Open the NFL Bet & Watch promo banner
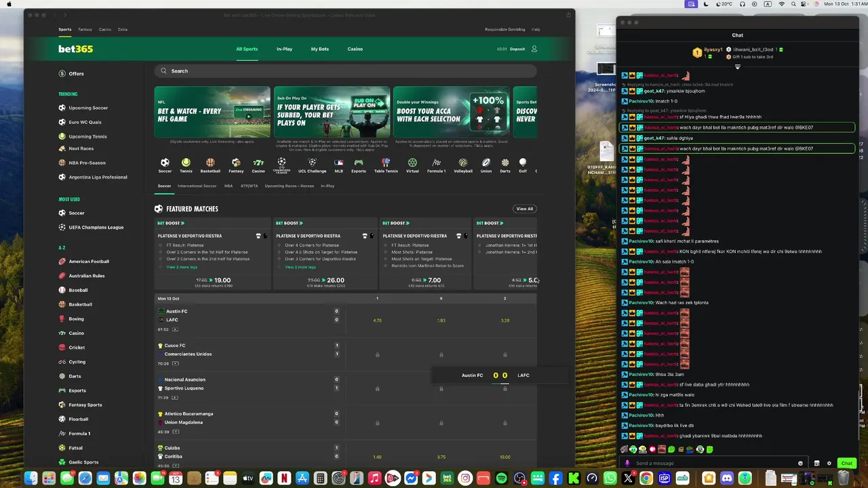 (x=212, y=112)
